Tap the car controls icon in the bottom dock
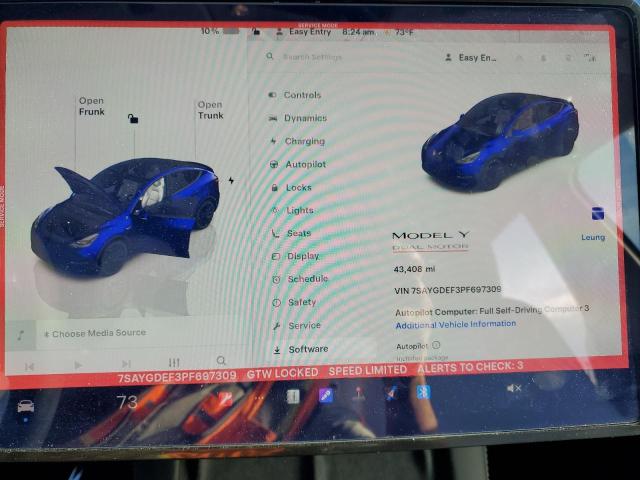The width and height of the screenshot is (640, 480). coord(26,407)
